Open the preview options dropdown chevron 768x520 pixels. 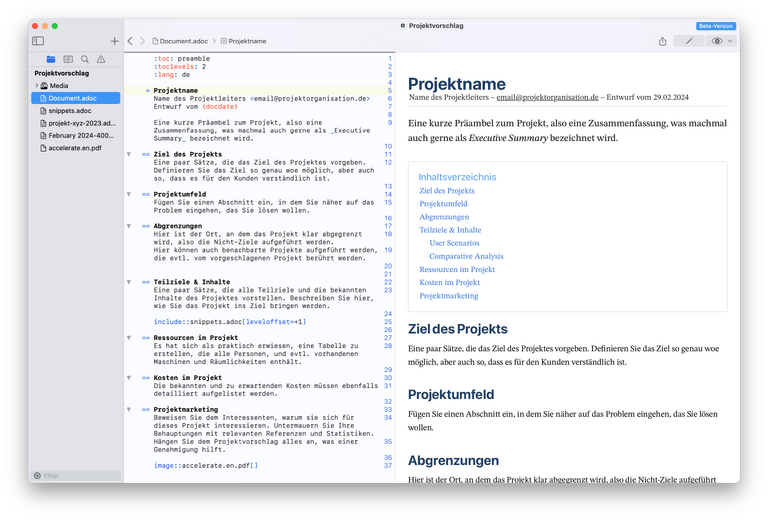click(x=730, y=41)
